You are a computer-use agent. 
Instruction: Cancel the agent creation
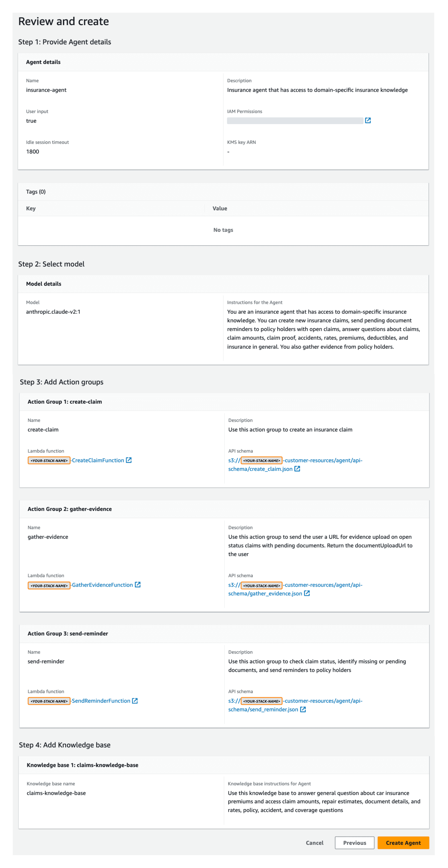click(x=314, y=843)
